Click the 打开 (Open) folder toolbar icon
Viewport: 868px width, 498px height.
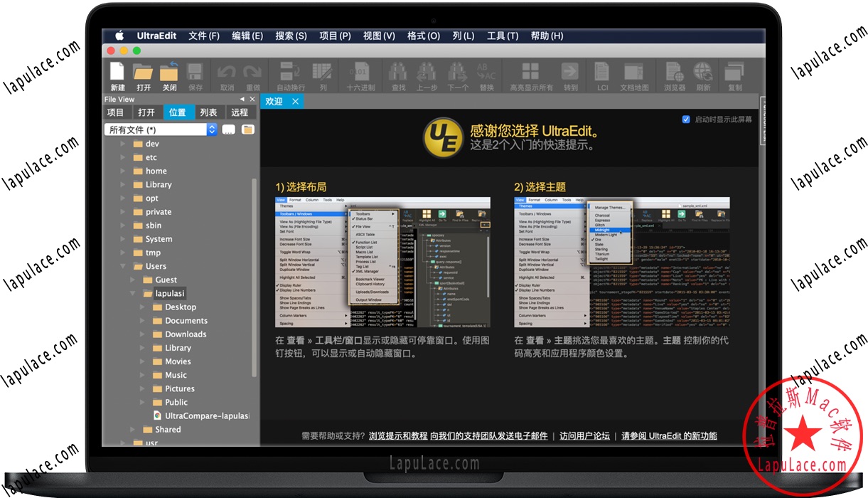(144, 73)
